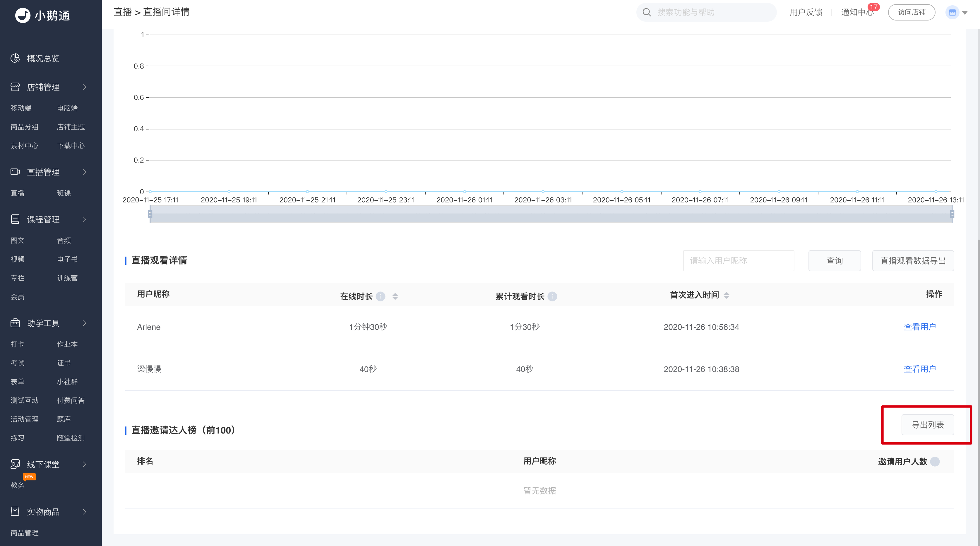Click the search magnifier icon
Image resolution: width=980 pixels, height=546 pixels.
pos(647,12)
